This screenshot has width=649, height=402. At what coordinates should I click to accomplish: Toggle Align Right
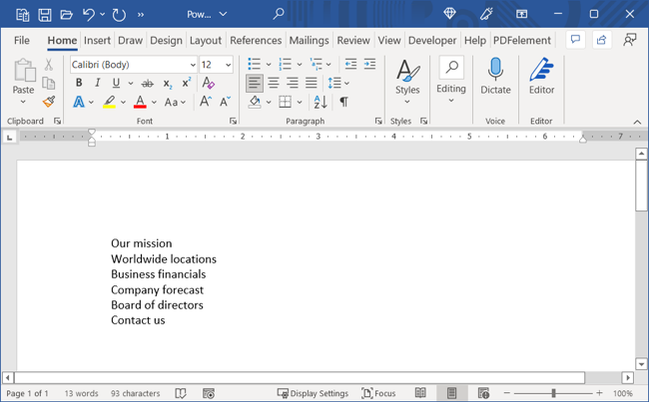tap(292, 83)
